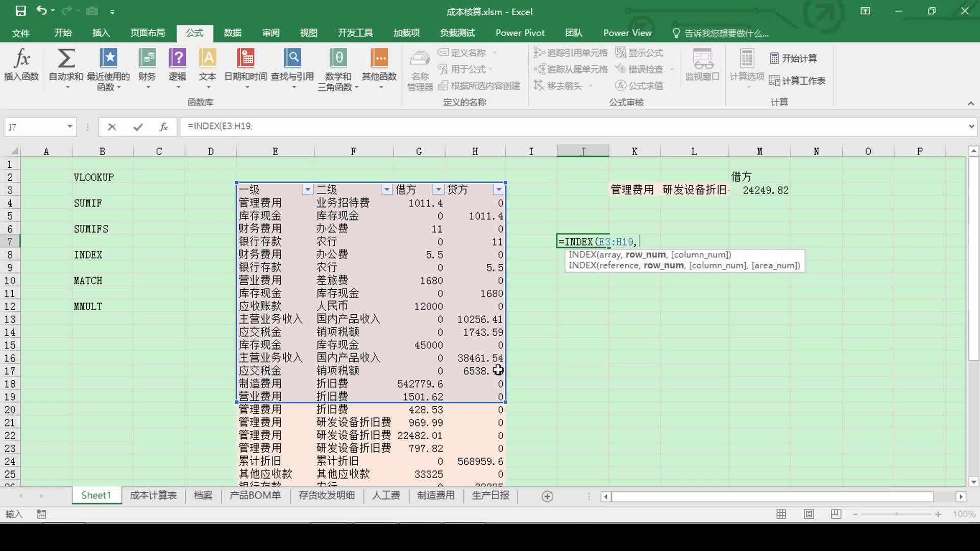Confirm the formula with the checkmark button
The height and width of the screenshot is (551, 980).
137,127
